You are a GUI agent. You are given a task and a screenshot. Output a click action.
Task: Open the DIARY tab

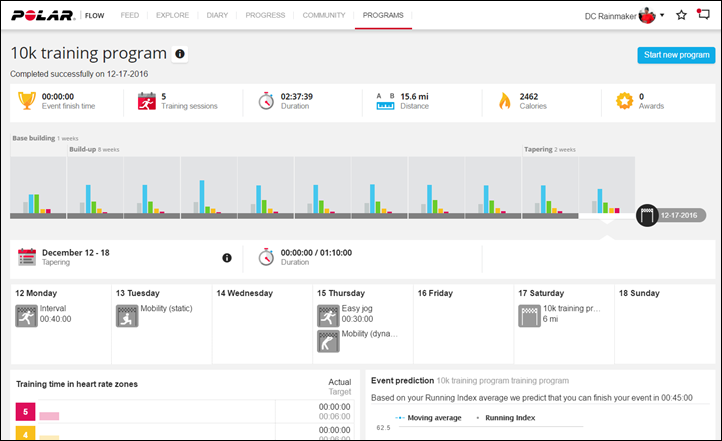point(217,15)
